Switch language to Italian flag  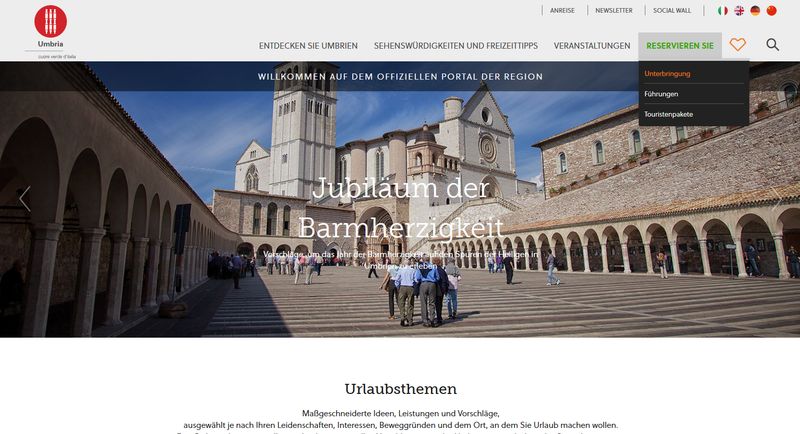coord(722,11)
